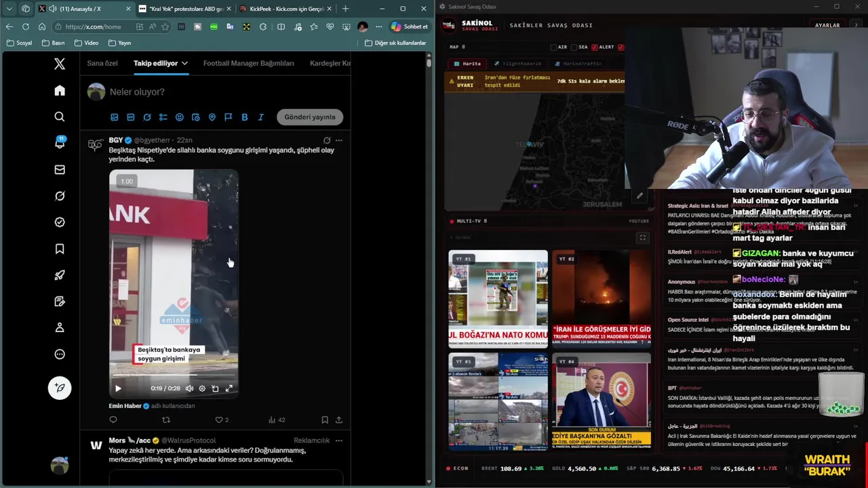Expand Multi-TV fullscreen icon
Image resolution: width=868 pixels, height=488 pixels.
point(643,238)
